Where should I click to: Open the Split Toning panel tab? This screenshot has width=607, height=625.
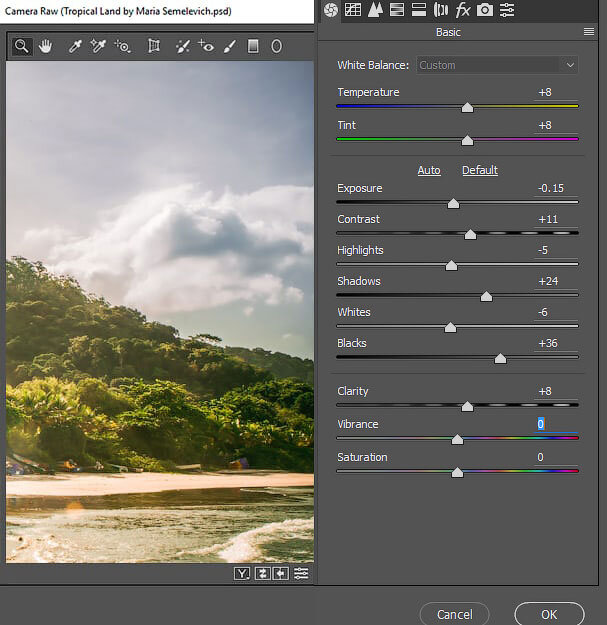418,10
